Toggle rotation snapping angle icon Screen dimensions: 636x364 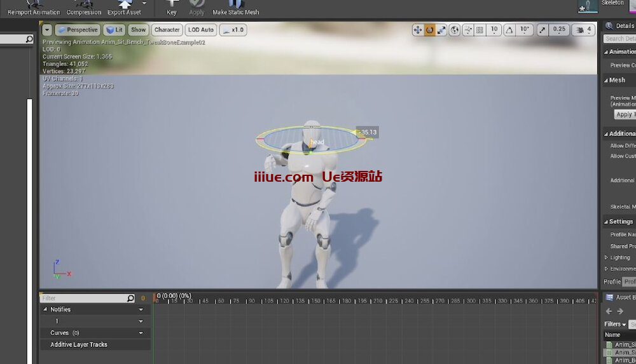pos(509,30)
